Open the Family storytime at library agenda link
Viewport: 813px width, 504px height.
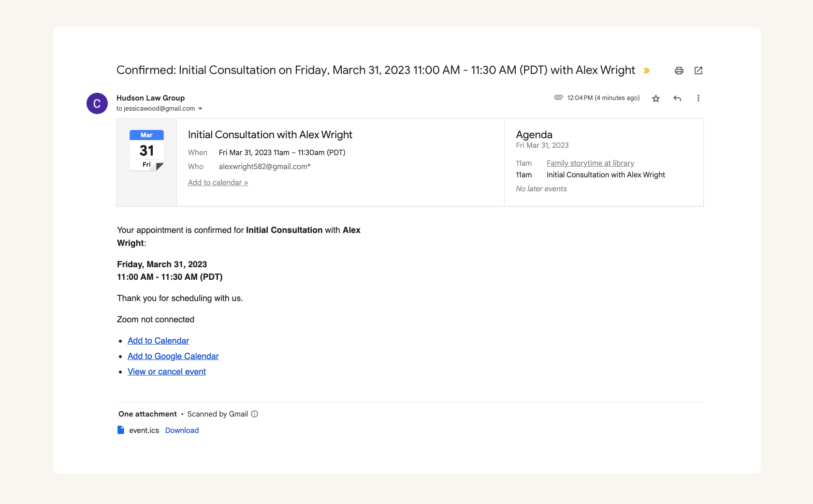(590, 163)
